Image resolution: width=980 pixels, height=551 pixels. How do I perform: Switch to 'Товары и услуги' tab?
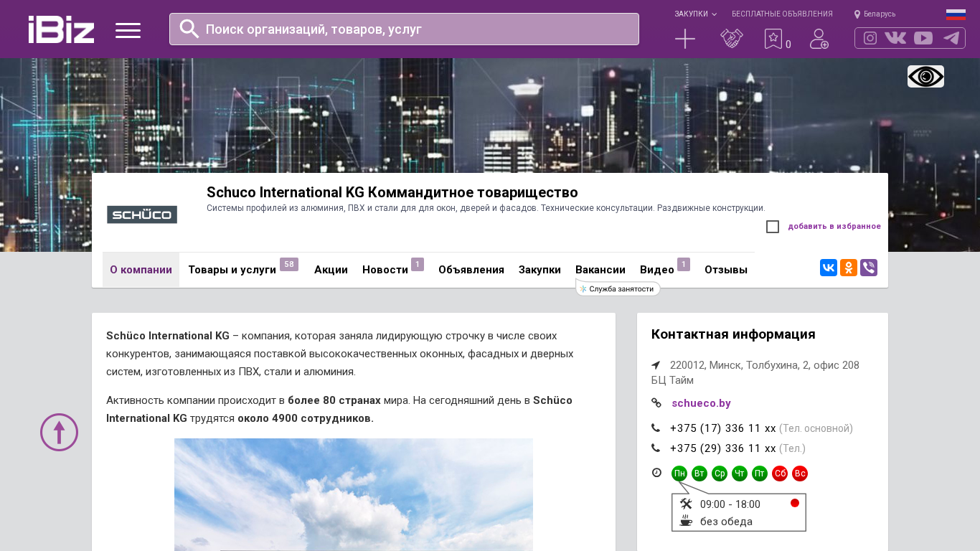tap(232, 270)
